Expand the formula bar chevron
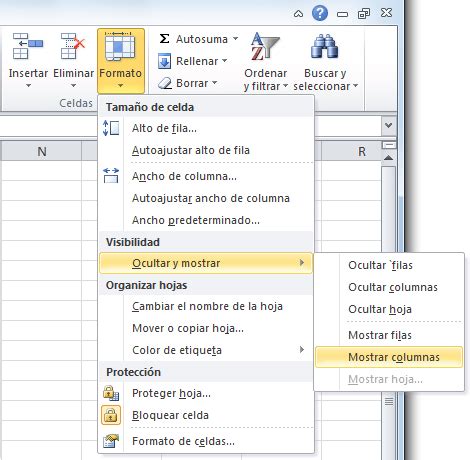This screenshot has height=460, width=470. point(388,125)
